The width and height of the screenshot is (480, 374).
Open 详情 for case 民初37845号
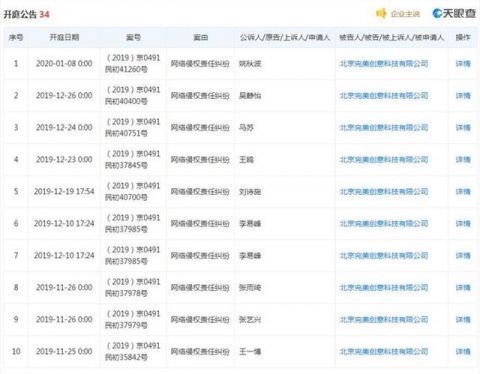coord(463,160)
